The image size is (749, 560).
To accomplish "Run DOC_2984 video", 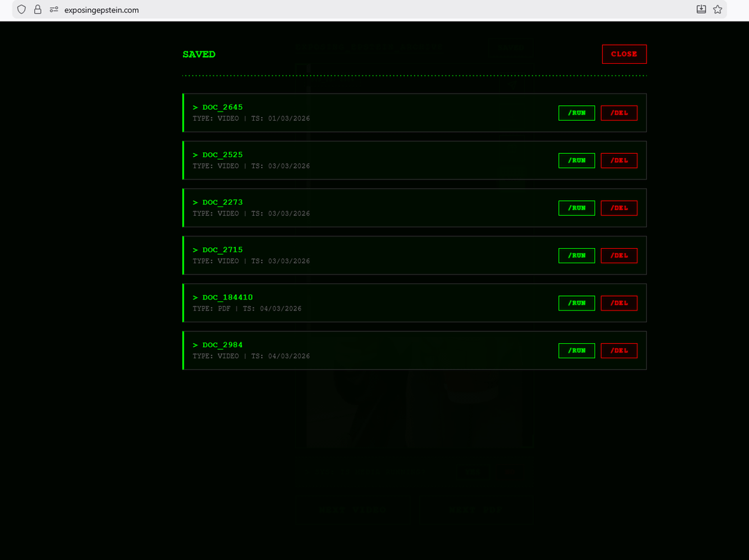I will pyautogui.click(x=576, y=351).
